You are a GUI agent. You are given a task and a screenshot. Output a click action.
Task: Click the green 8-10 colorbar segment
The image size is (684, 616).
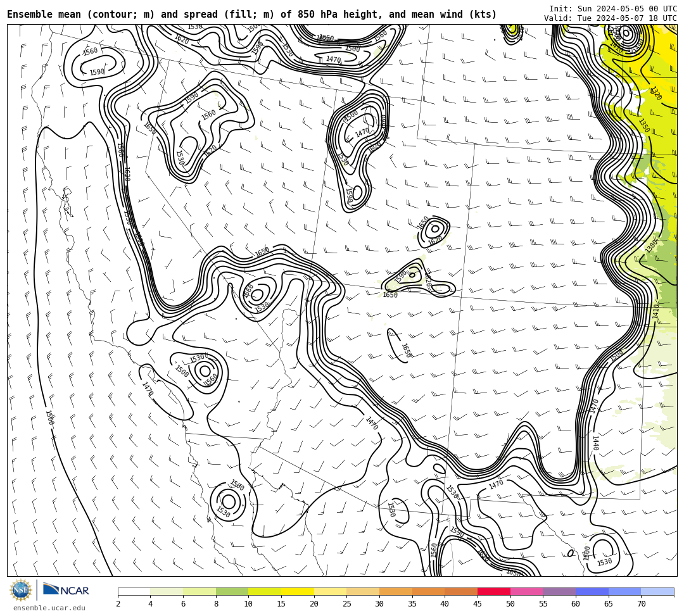point(232,591)
